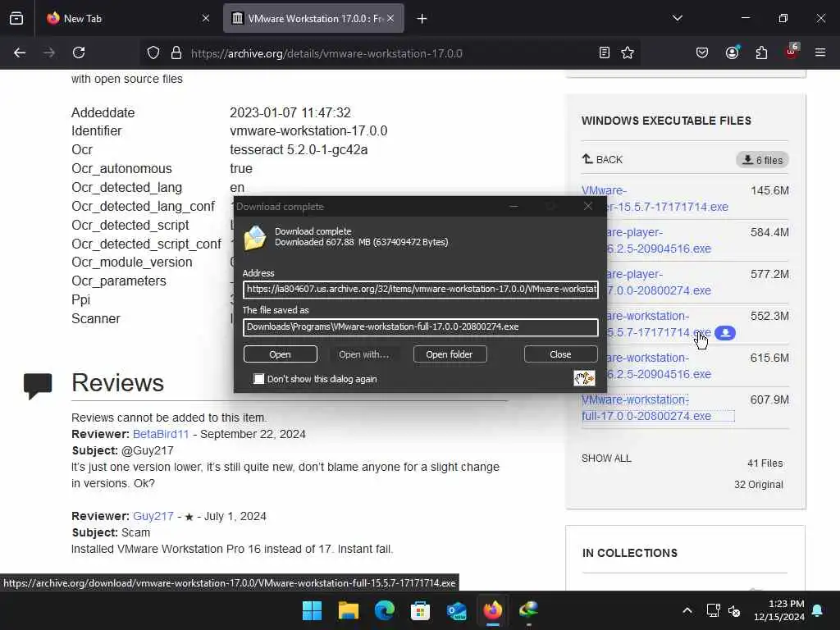This screenshot has width=840, height=630.
Task: Reload the current page
Action: coord(79,52)
